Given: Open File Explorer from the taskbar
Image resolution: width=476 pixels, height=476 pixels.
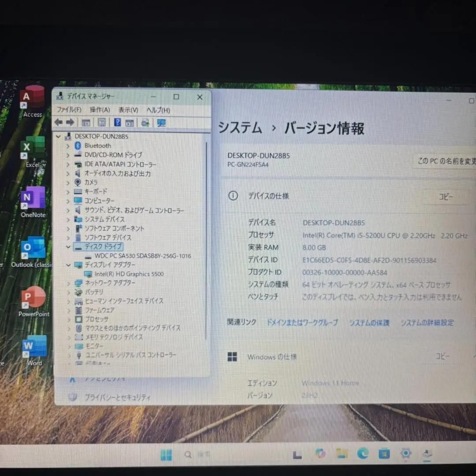Looking at the screenshot, I should [x=342, y=453].
